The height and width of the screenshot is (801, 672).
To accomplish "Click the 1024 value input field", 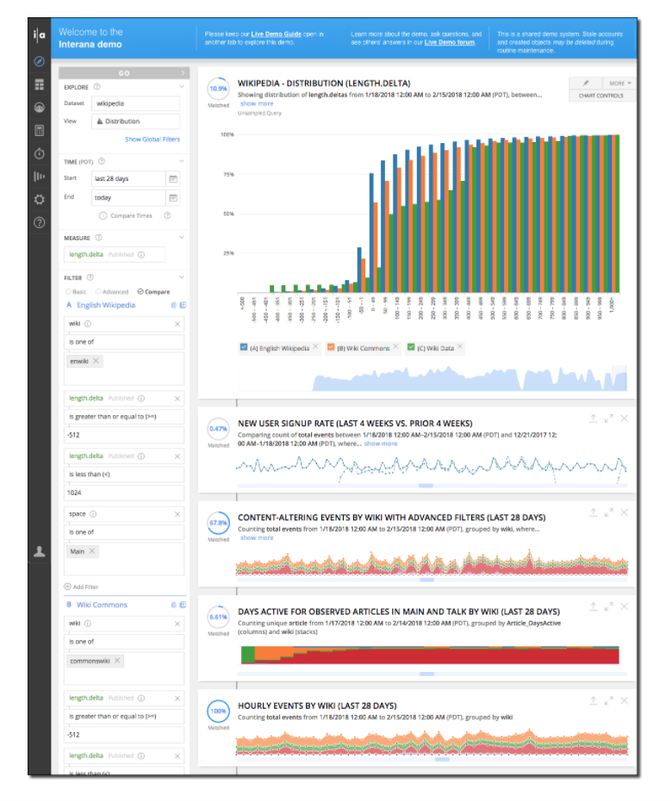I will tap(124, 493).
